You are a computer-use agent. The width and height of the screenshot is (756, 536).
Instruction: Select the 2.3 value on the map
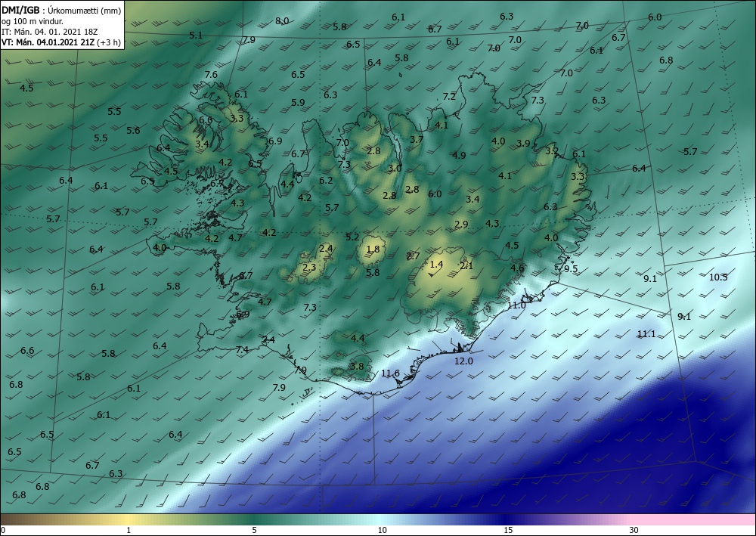coord(309,267)
